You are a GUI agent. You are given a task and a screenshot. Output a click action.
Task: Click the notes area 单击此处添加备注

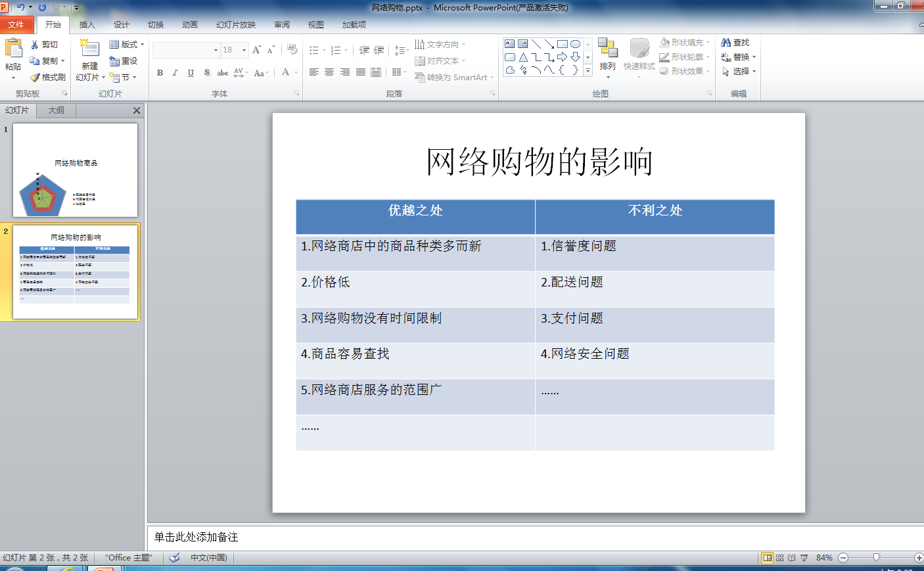pyautogui.click(x=535, y=537)
